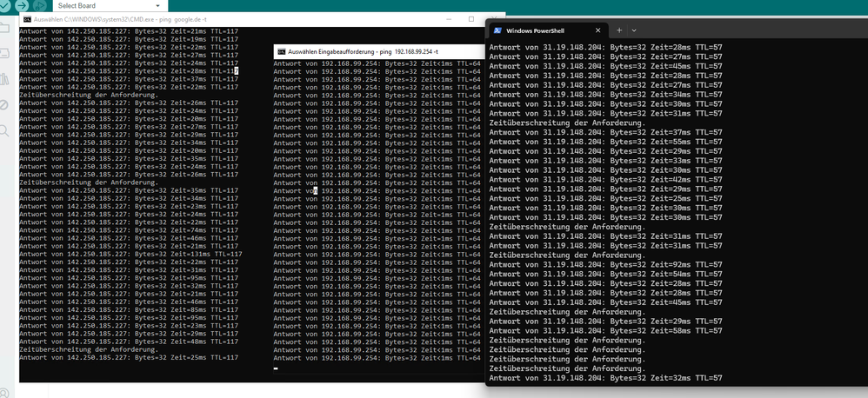Click the Zeit=131ms line in google.de window
This screenshot has width=868, height=398.
(x=130, y=255)
